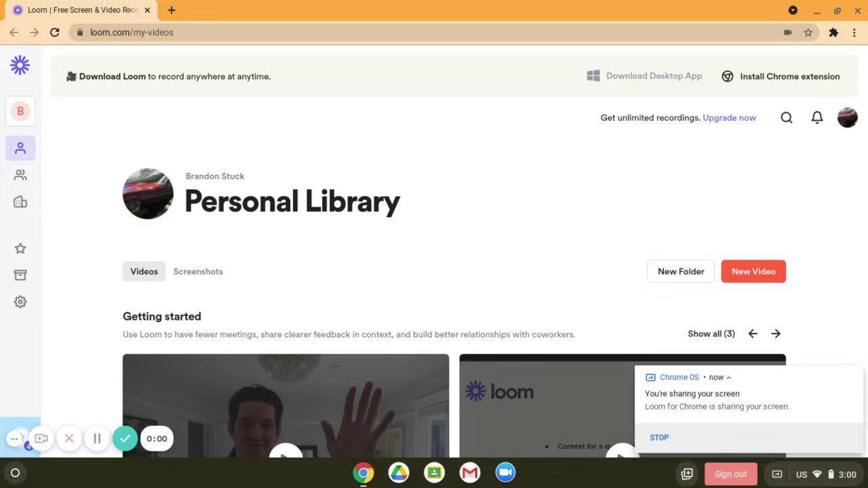The image size is (868, 488).
Task: Finish recording with green checkmark
Action: [125, 439]
